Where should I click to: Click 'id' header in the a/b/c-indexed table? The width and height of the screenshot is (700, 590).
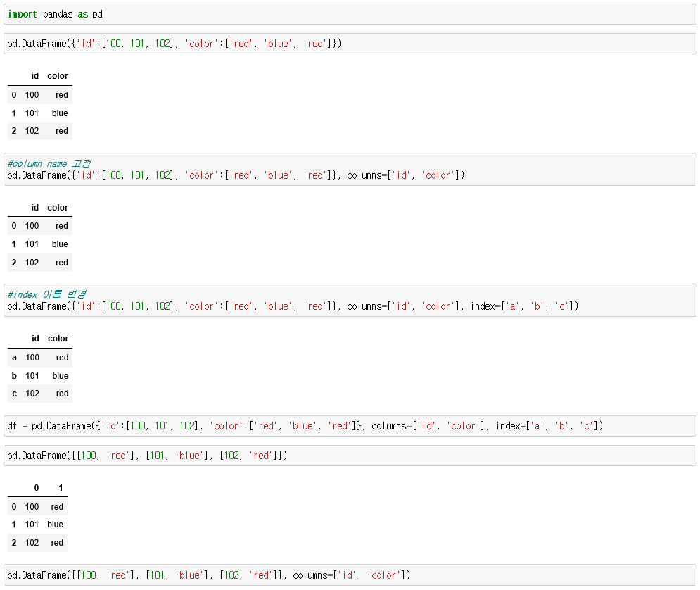[35, 339]
